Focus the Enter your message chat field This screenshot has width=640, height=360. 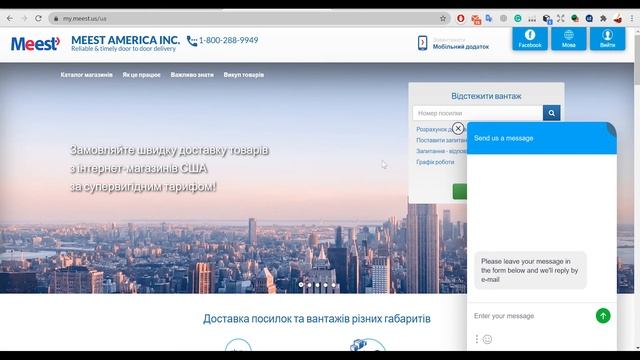point(531,316)
